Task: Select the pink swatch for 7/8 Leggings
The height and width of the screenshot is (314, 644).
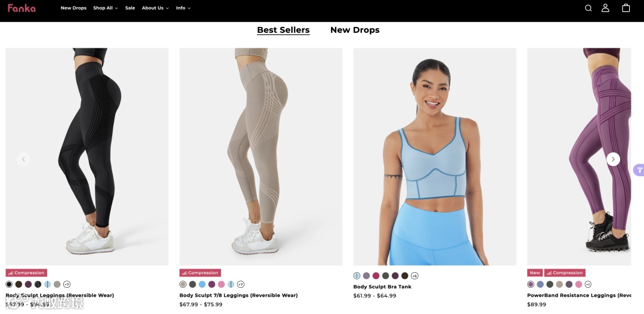Action: [x=221, y=284]
